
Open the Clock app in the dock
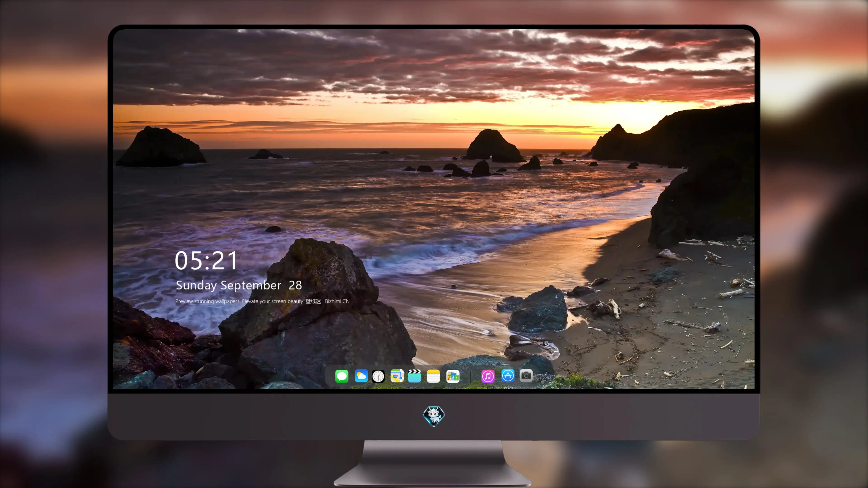click(x=378, y=376)
